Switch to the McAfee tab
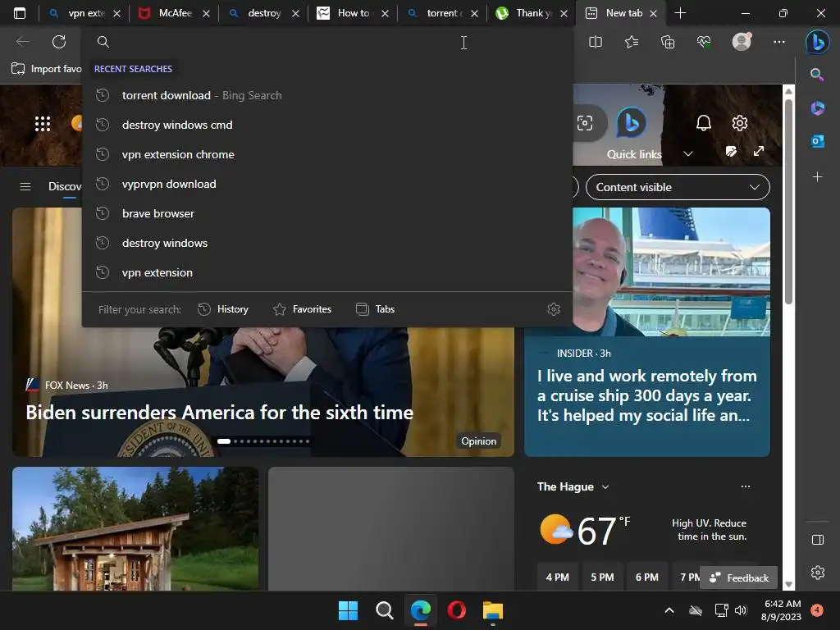The height and width of the screenshot is (630, 840). (x=175, y=13)
